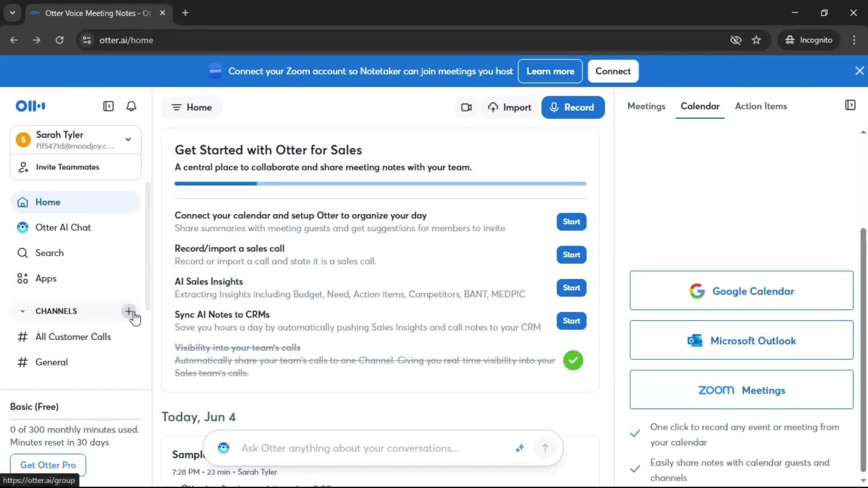Open the Home filter menu
Viewport: 868px width, 488px height.
(192, 108)
